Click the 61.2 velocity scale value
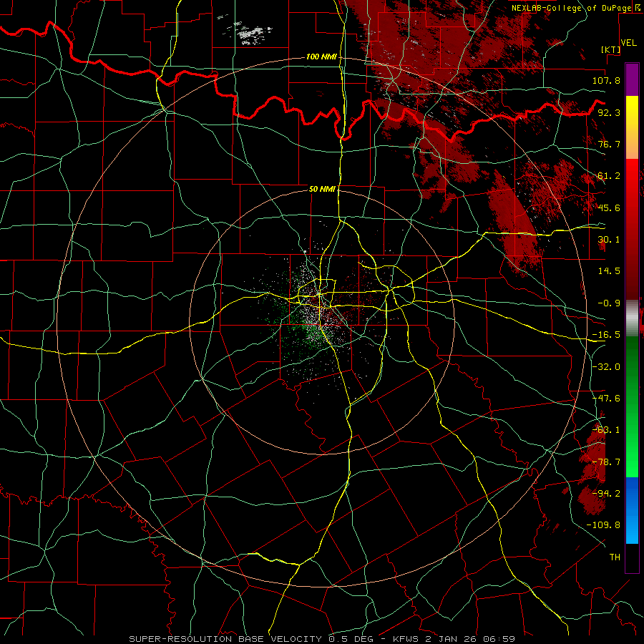Screen dimensions: 644x644 pos(609,176)
